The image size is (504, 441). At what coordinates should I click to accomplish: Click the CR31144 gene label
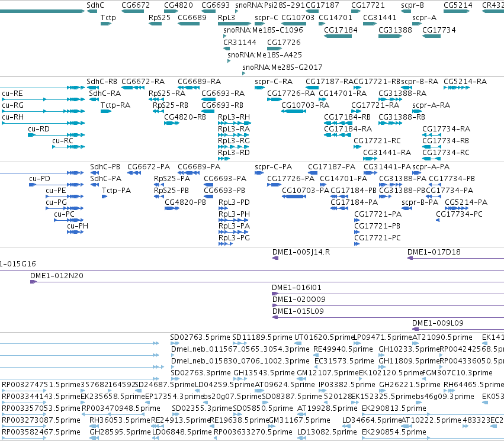coord(240,43)
